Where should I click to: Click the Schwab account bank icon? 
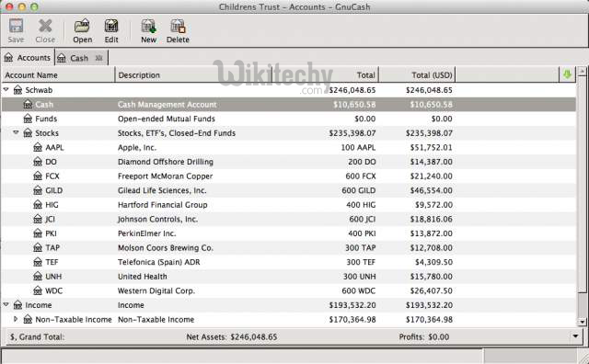[17, 90]
